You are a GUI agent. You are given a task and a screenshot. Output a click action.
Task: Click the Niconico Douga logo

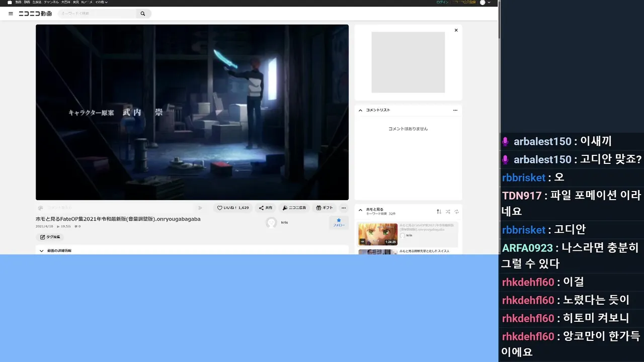[35, 14]
